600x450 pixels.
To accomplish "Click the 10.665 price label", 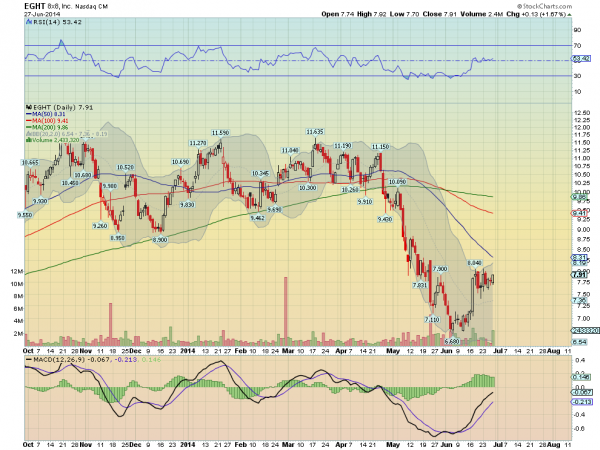I will [x=30, y=163].
